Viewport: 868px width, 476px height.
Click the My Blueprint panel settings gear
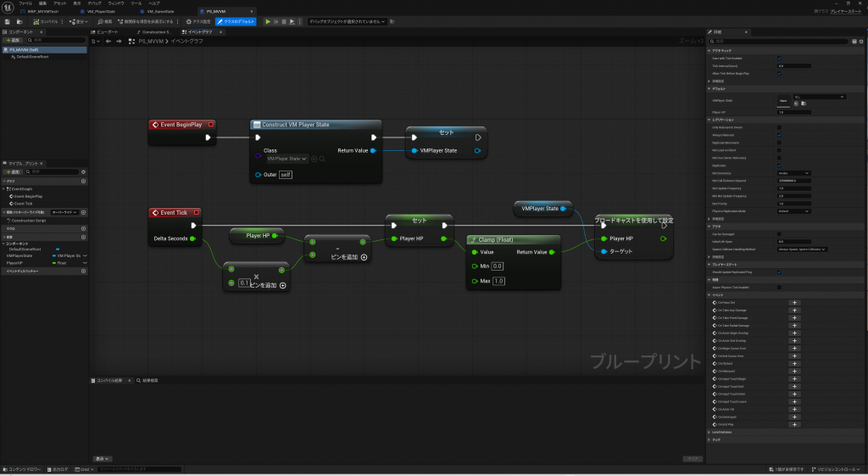click(83, 171)
